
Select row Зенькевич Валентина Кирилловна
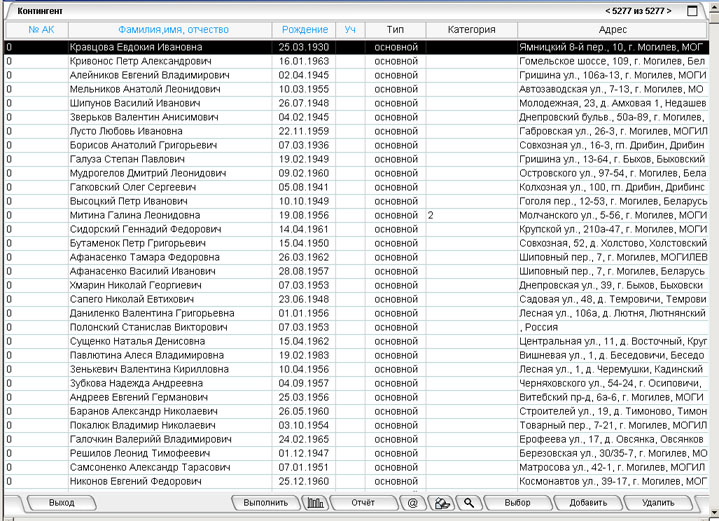click(356, 370)
